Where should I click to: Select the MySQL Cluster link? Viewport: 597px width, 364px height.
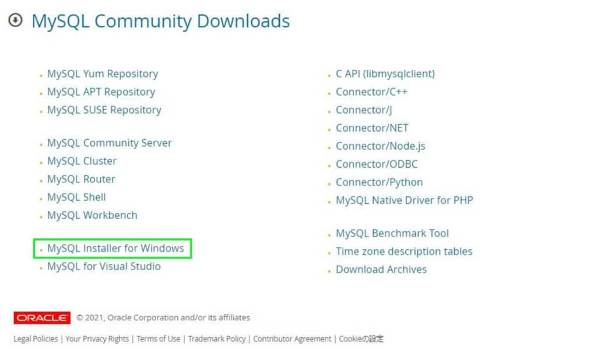(x=82, y=161)
